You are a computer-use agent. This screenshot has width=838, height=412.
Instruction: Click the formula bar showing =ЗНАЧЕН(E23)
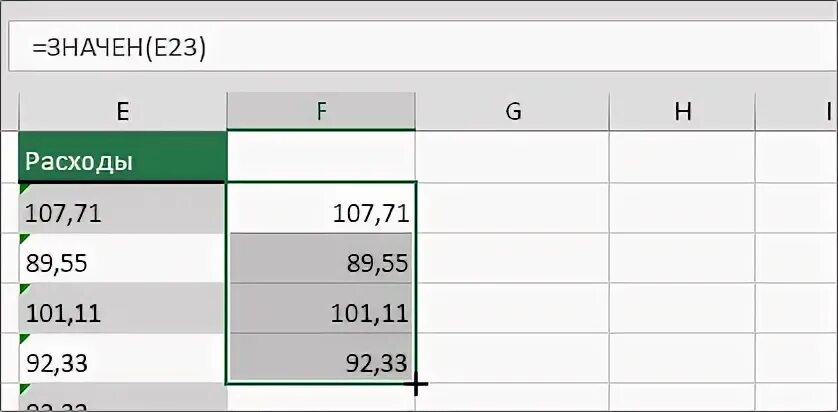tap(423, 47)
